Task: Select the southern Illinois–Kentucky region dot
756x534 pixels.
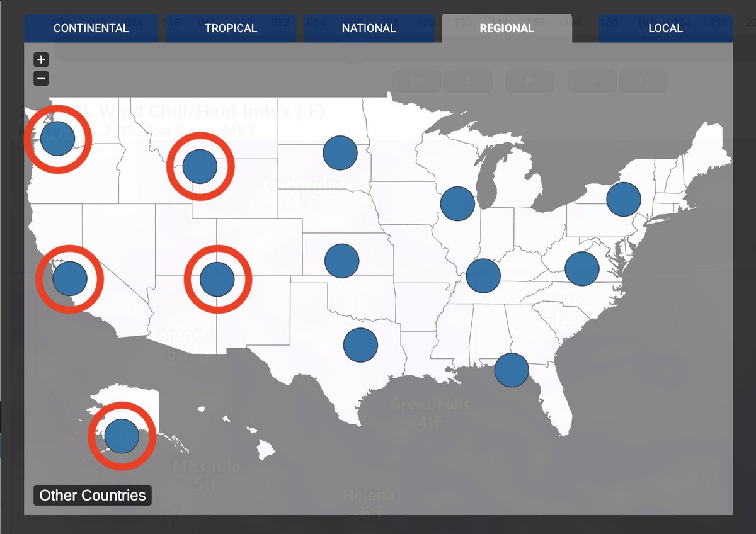Action: [x=483, y=276]
